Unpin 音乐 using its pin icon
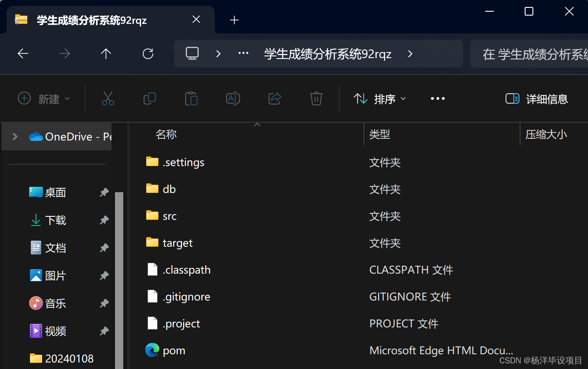588x369 pixels. click(104, 304)
